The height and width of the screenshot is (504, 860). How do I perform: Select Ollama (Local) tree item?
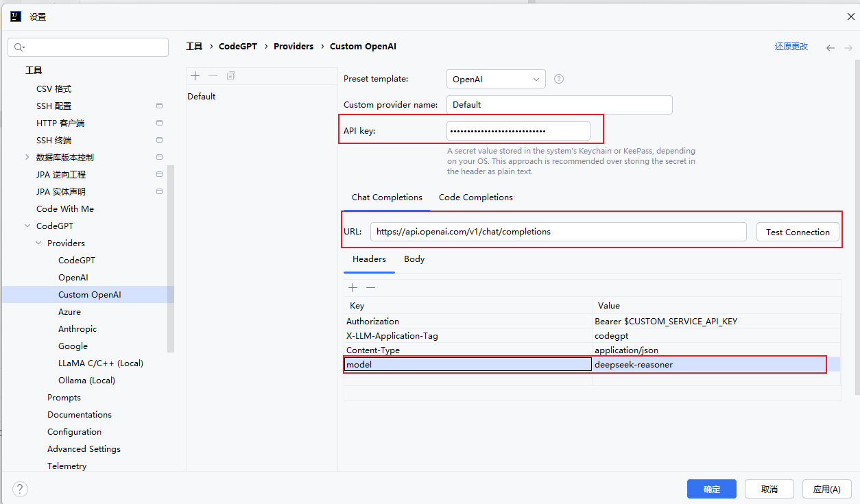coord(86,381)
